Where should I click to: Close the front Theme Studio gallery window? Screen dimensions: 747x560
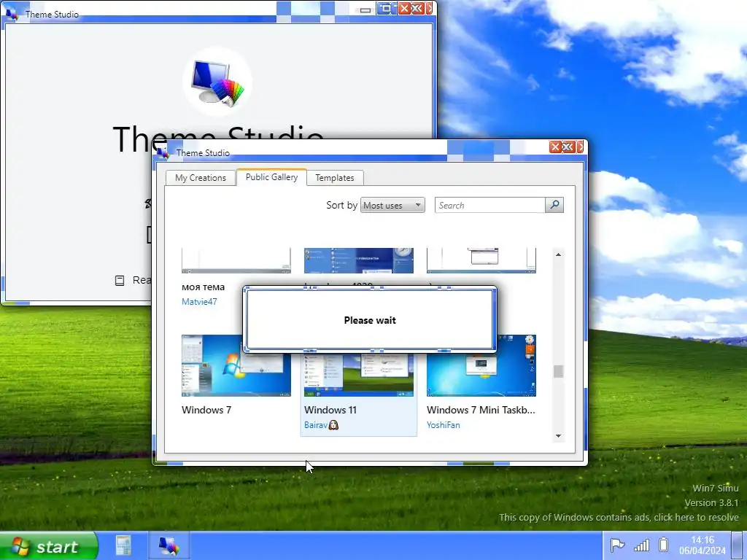(x=555, y=147)
